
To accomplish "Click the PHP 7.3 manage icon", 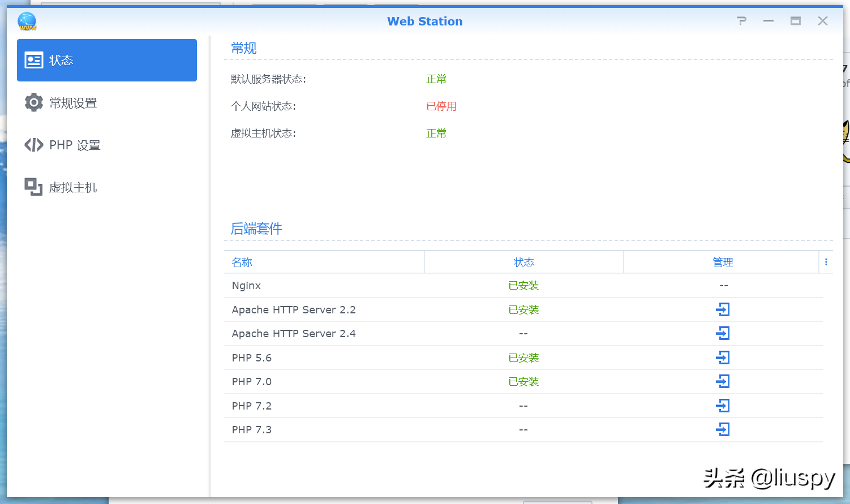I will [x=723, y=430].
